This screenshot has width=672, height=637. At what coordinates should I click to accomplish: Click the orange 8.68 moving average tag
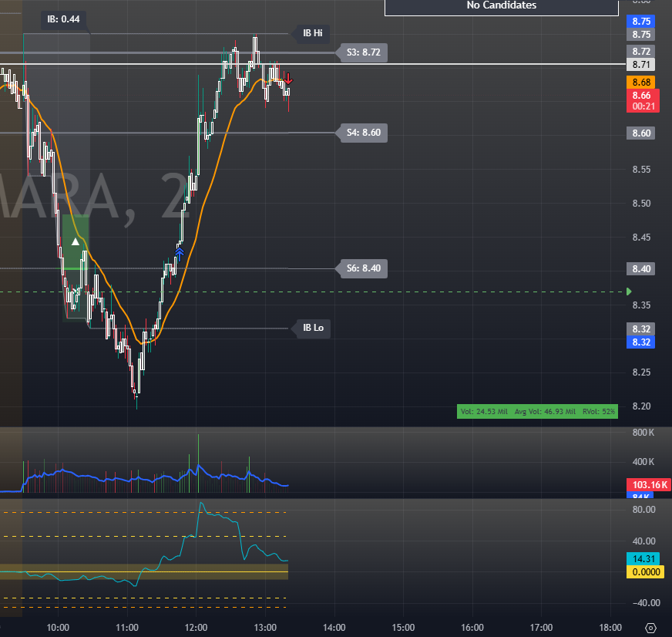pos(640,82)
